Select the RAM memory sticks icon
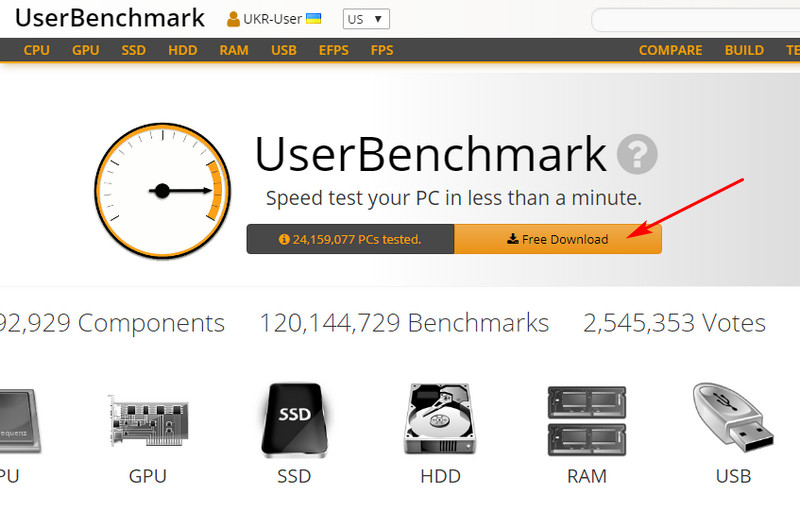This screenshot has width=800, height=511. 587,421
